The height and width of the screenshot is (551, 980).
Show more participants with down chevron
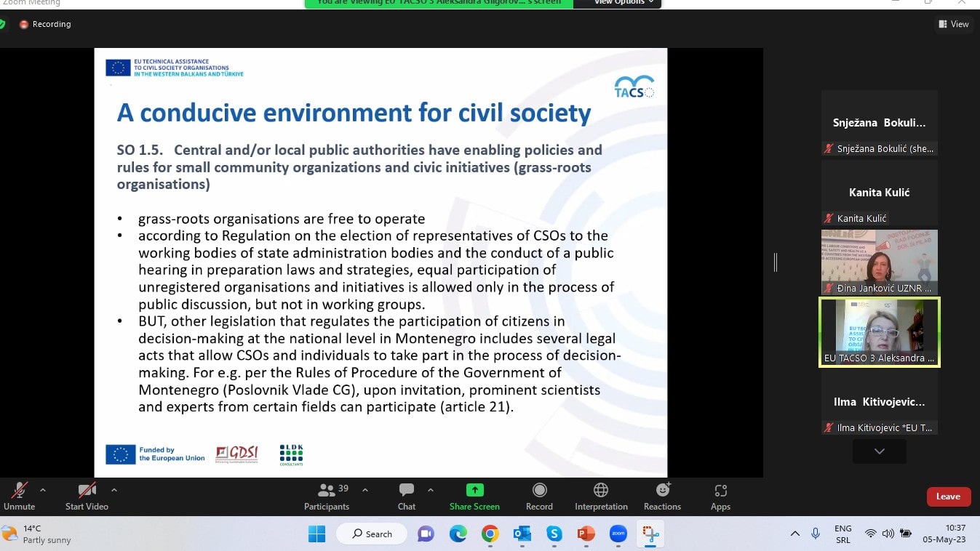coord(880,451)
